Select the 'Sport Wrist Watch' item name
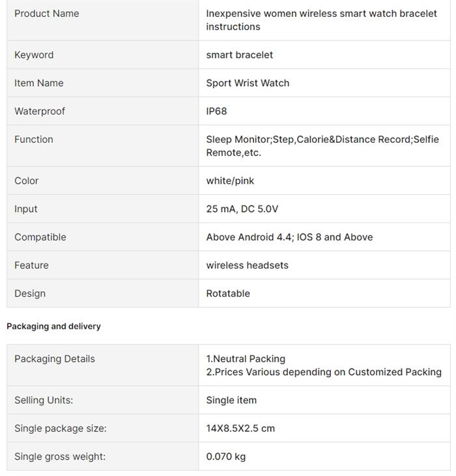 click(248, 83)
